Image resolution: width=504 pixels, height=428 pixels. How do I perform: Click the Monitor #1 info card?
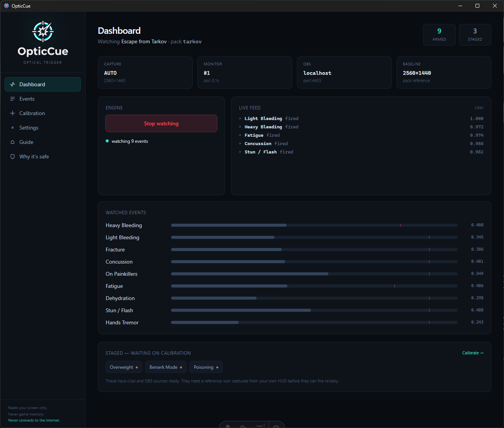245,73
